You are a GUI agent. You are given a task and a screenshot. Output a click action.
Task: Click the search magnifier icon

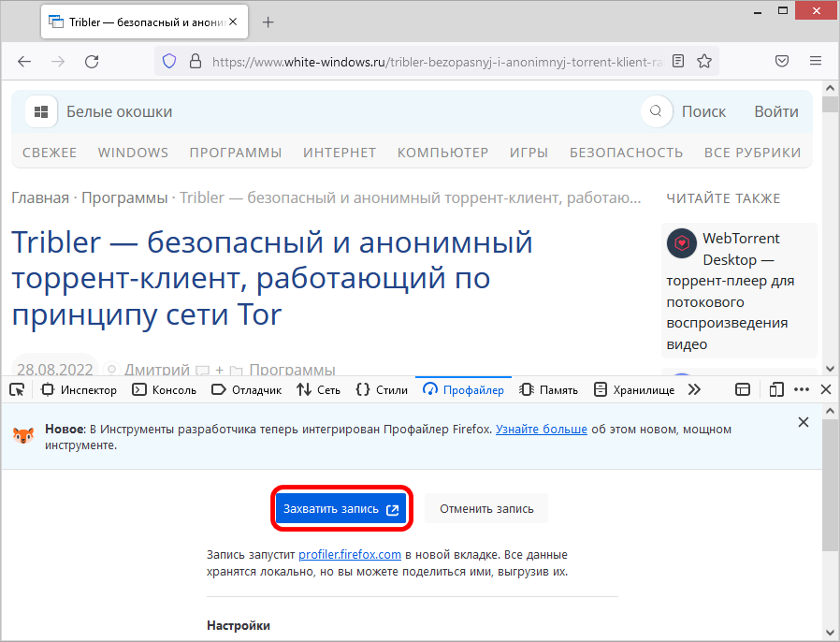coord(657,111)
